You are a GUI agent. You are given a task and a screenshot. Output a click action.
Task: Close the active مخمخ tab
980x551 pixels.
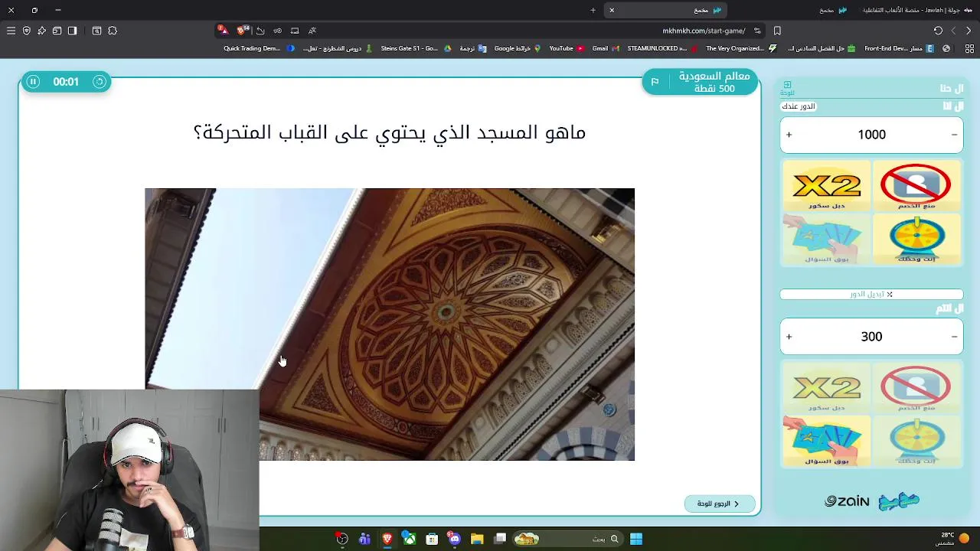(612, 10)
